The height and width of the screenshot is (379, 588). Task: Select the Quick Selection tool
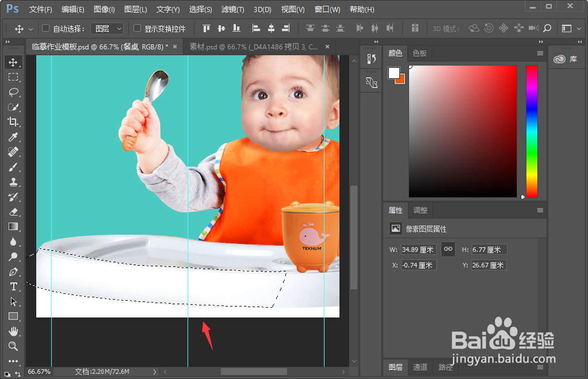13,107
